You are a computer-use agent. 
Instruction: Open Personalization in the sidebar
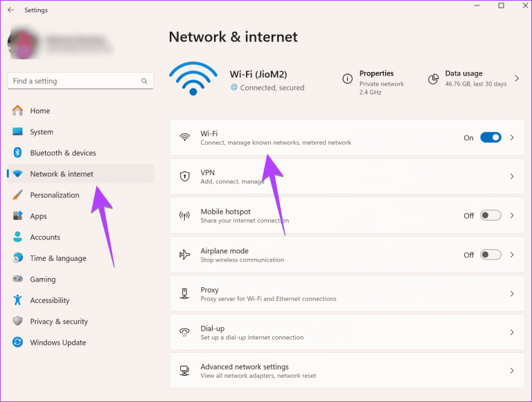(55, 195)
